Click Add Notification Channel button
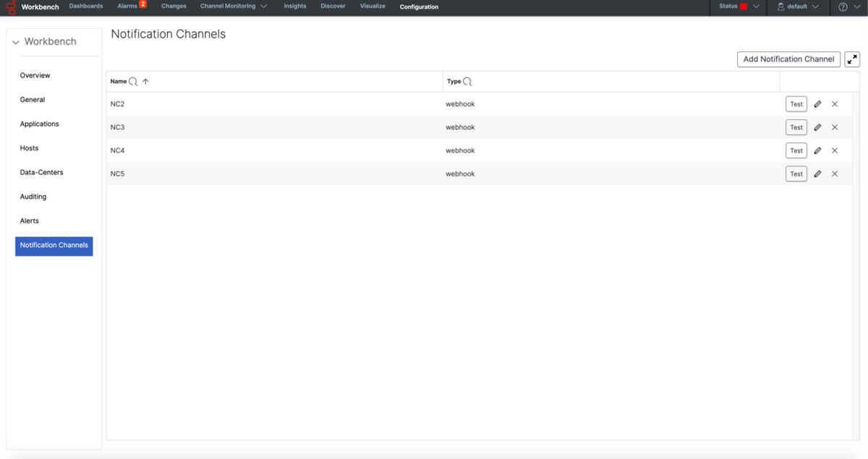The width and height of the screenshot is (868, 459). click(788, 59)
